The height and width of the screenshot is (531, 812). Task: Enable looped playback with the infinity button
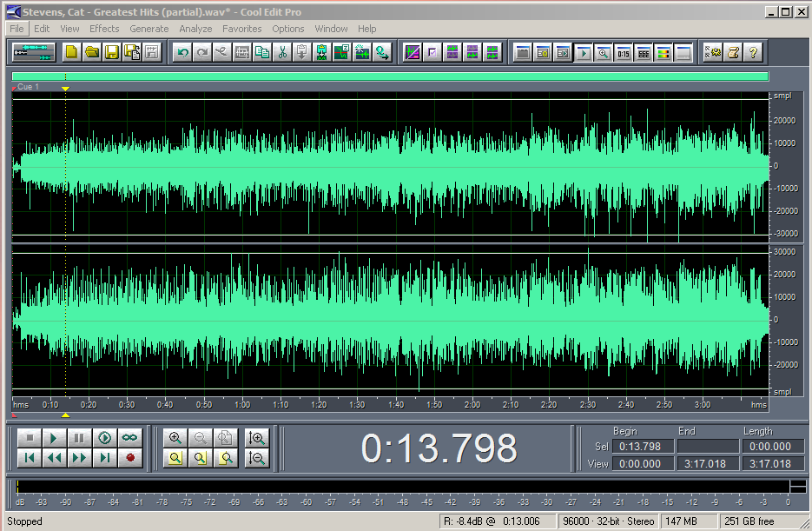coord(129,438)
